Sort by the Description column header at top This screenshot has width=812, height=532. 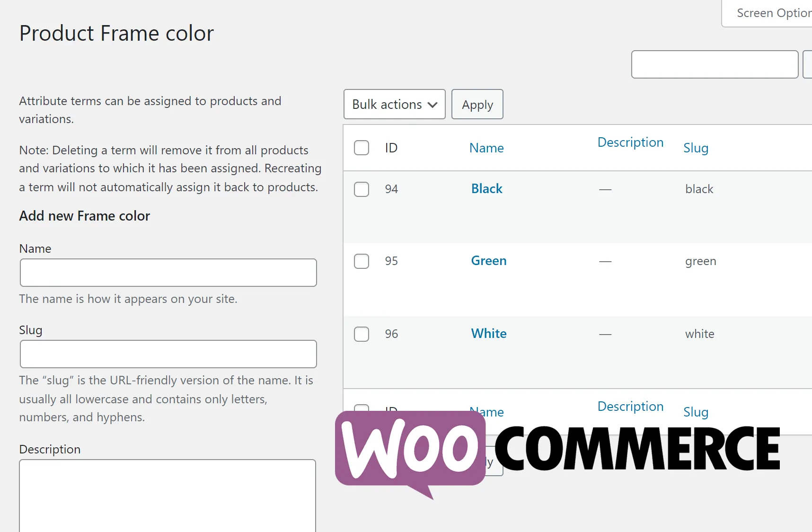[630, 142]
